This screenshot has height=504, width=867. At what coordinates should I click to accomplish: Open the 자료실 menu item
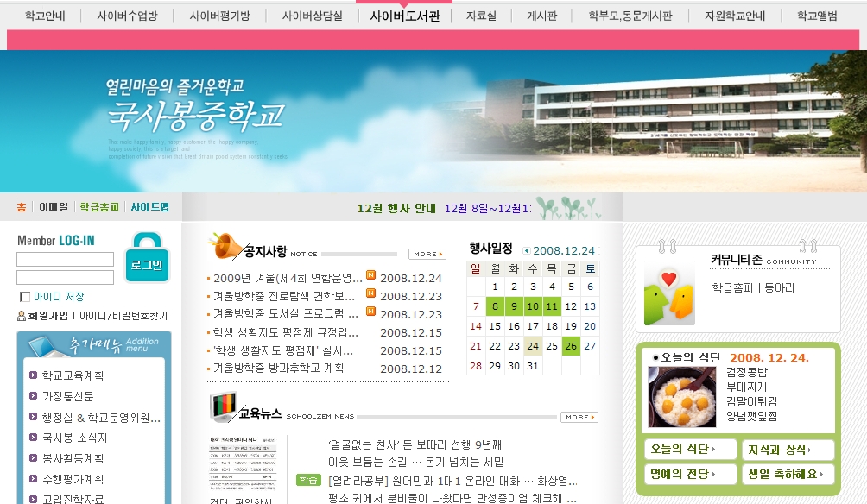[x=481, y=16]
